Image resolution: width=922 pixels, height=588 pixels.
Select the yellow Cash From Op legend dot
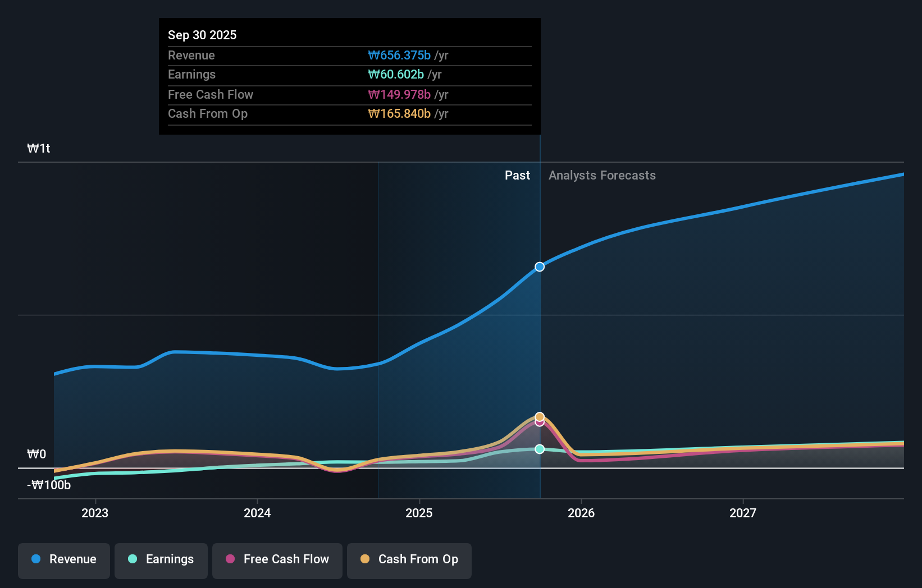pyautogui.click(x=365, y=559)
